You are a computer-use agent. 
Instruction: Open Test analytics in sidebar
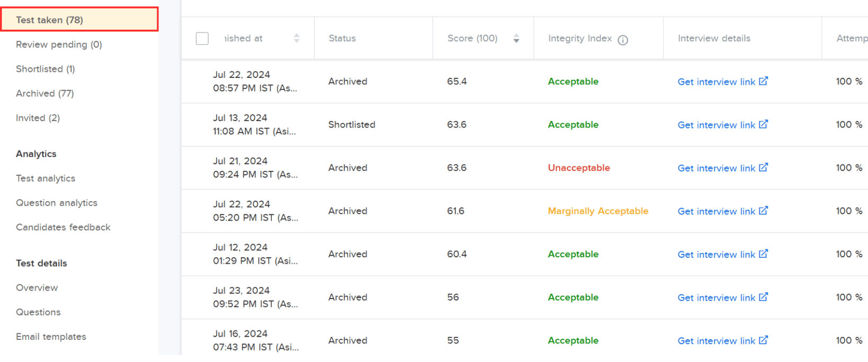click(x=46, y=178)
